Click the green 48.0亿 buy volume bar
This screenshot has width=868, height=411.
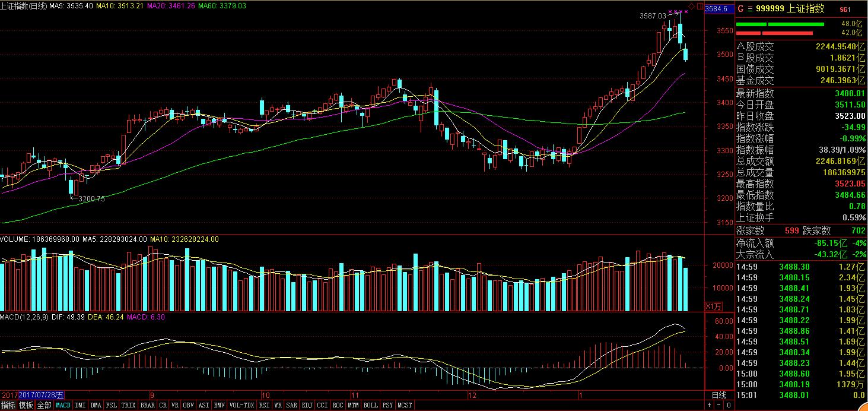click(780, 24)
